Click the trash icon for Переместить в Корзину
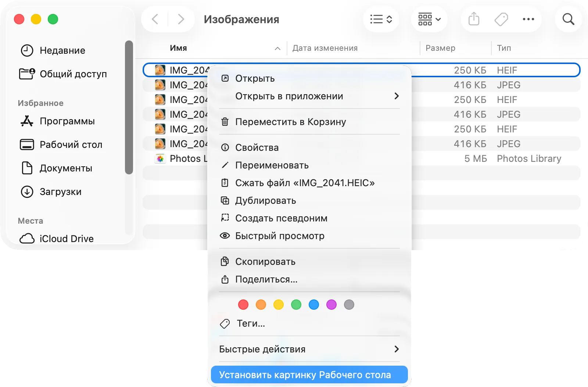Screen dimensions: 588x387 point(225,122)
